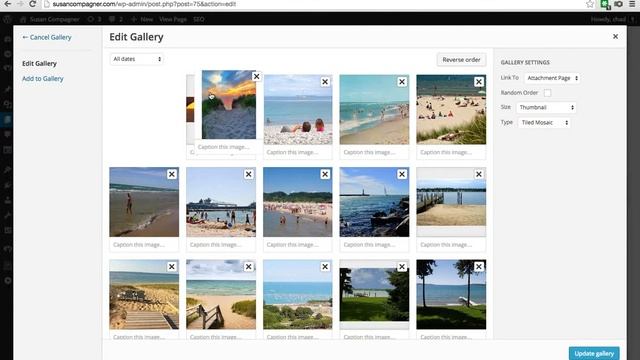Remove the blue lake overlook image
This screenshot has width=640, height=360.
pyautogui.click(x=325, y=267)
